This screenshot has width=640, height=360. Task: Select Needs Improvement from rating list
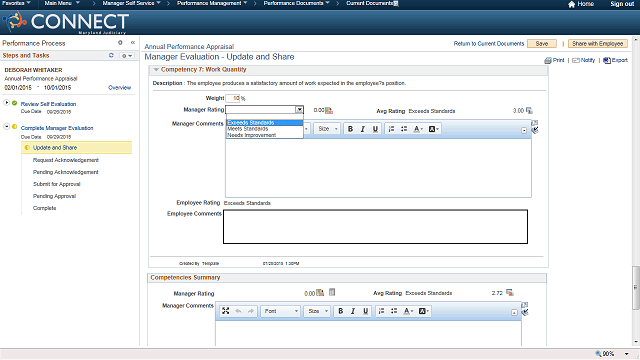tap(264, 135)
